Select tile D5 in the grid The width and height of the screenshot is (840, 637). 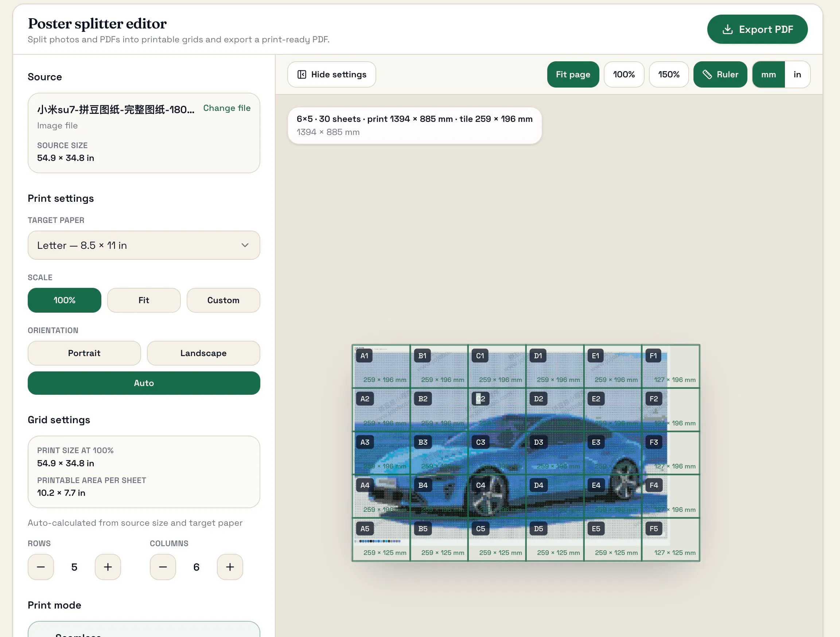coord(555,539)
